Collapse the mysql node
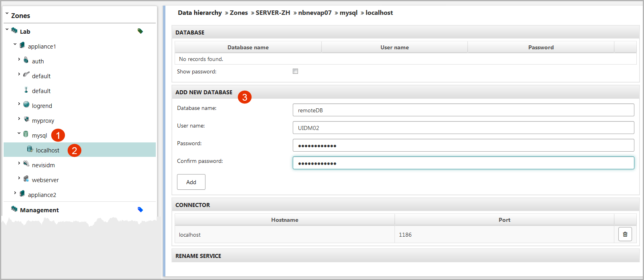 (x=19, y=133)
